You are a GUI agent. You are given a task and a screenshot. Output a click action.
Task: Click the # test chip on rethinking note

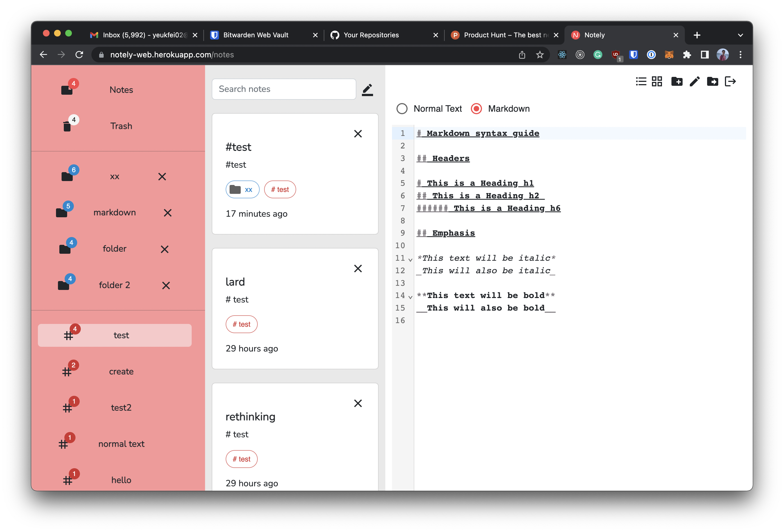click(x=242, y=459)
